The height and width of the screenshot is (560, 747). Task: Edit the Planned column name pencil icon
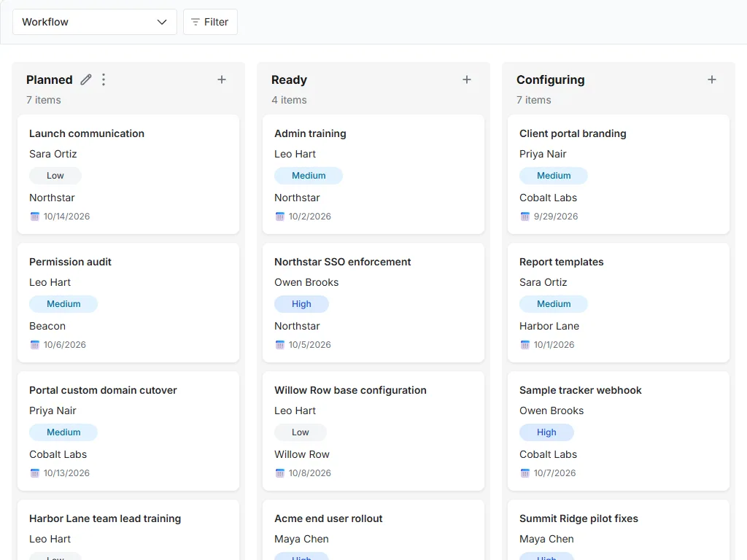(86, 79)
